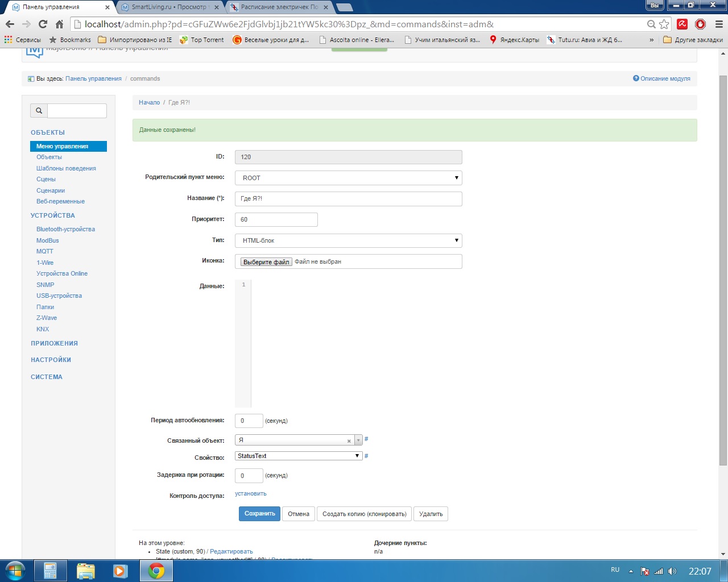Click the # link beside Связанный объект

(366, 439)
